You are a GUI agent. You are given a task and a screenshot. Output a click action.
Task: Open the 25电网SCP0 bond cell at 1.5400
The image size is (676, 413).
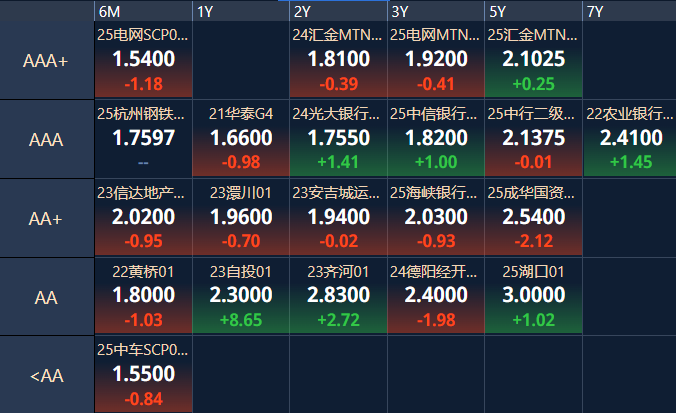pos(143,59)
